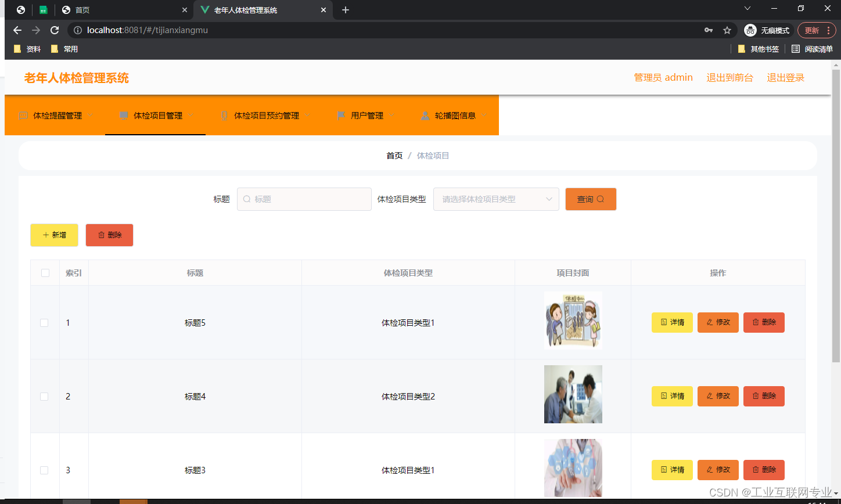The width and height of the screenshot is (841, 504).
Task: Click 删除 for row 标题3
Action: point(764,470)
